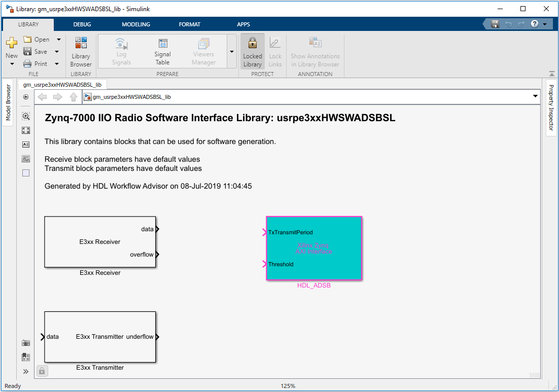Click the Zoom tool in the palette
This screenshot has height=392, width=559.
click(x=26, y=116)
